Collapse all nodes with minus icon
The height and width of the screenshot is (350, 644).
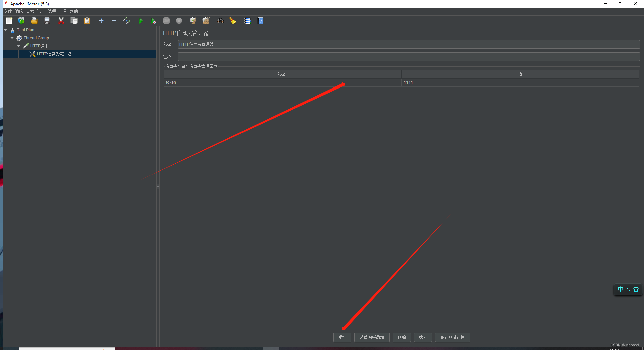pyautogui.click(x=114, y=21)
